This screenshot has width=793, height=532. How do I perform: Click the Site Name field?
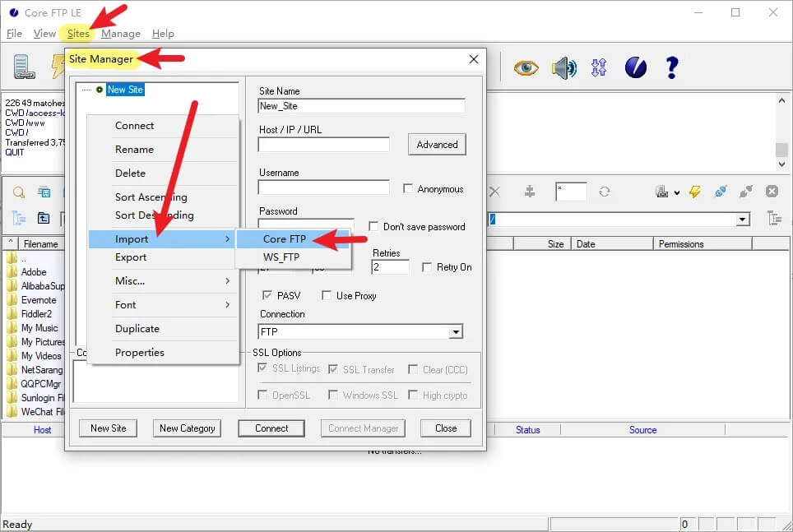pyautogui.click(x=361, y=106)
